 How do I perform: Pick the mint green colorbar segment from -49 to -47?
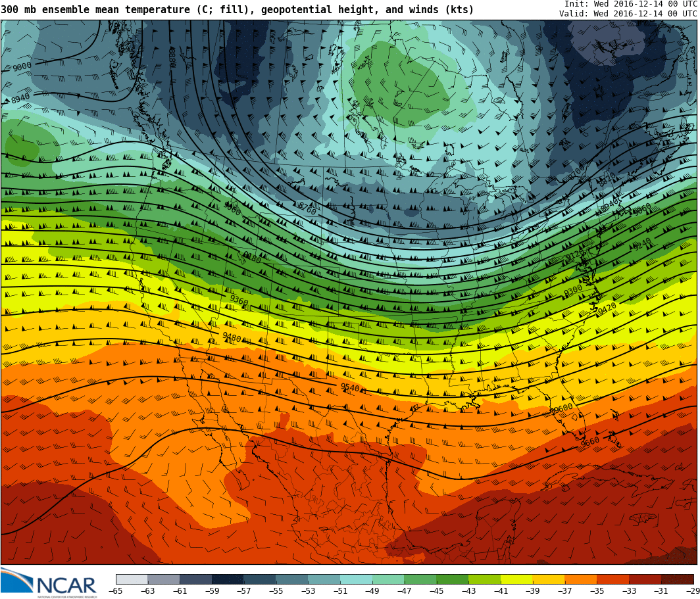coord(388,579)
